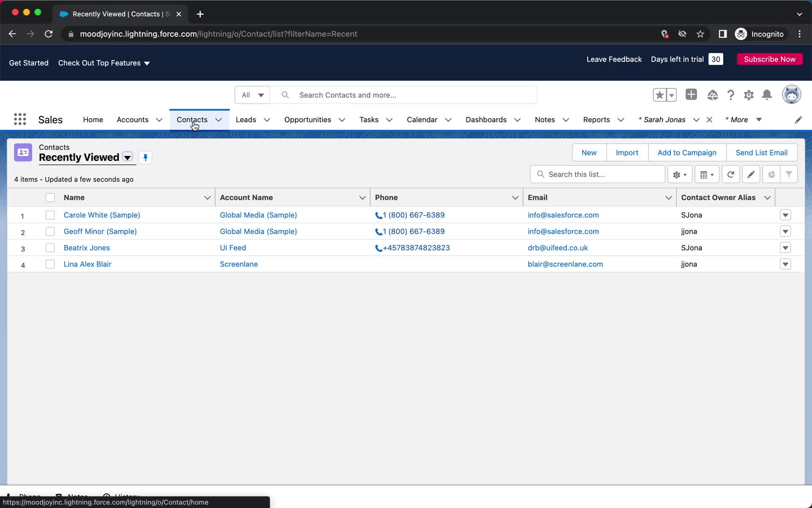The image size is (812, 508).
Task: Open the Screenlane account link
Action: coord(239,264)
